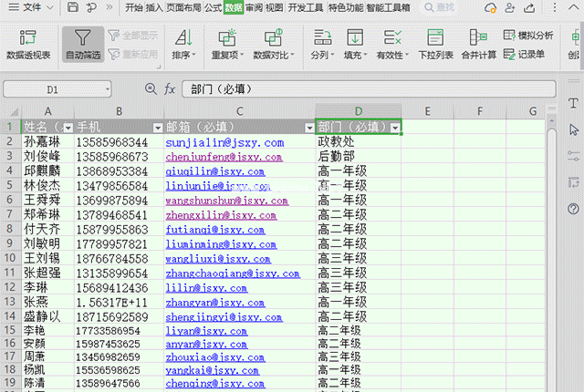Open link chenjunfeng@jsxy.com
The height and width of the screenshot is (392, 584).
[x=224, y=157]
